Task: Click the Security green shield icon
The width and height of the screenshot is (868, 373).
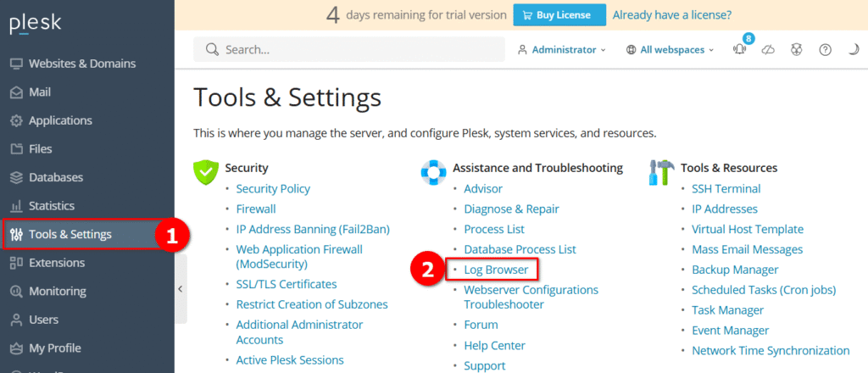Action: 205,172
